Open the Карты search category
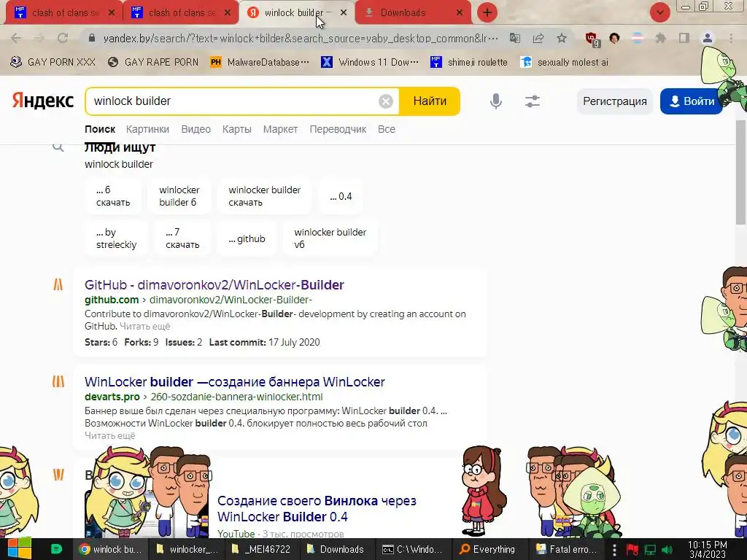The image size is (747, 560). 237,129
